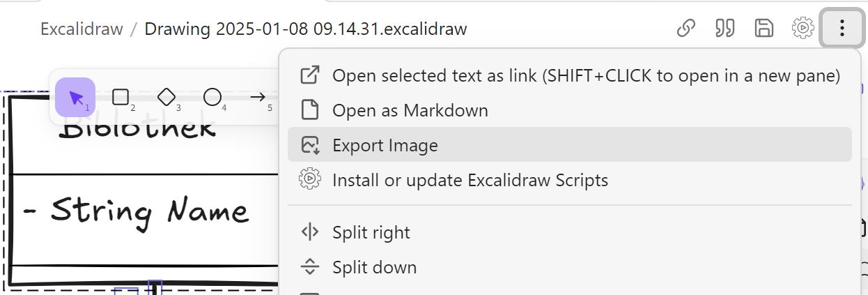Click the Drawing 2025-01-08 file title
The height and width of the screenshot is (295, 868).
coord(306,29)
